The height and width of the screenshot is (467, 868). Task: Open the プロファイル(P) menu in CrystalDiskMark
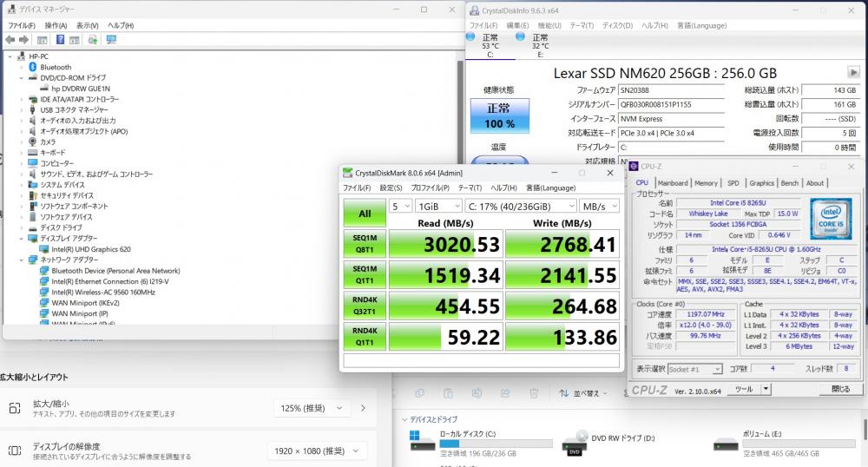(431, 188)
